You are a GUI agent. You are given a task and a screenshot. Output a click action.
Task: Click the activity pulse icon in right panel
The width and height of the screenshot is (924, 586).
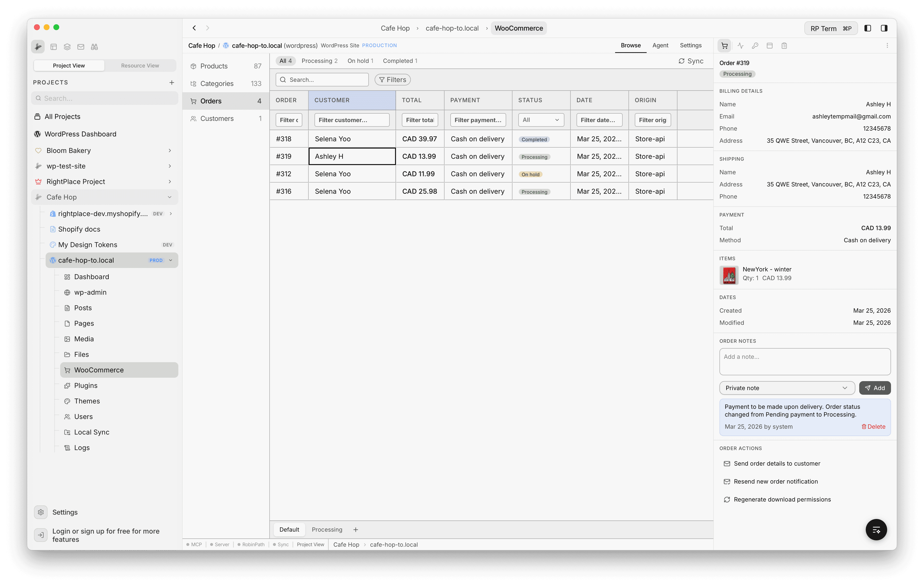tap(740, 45)
